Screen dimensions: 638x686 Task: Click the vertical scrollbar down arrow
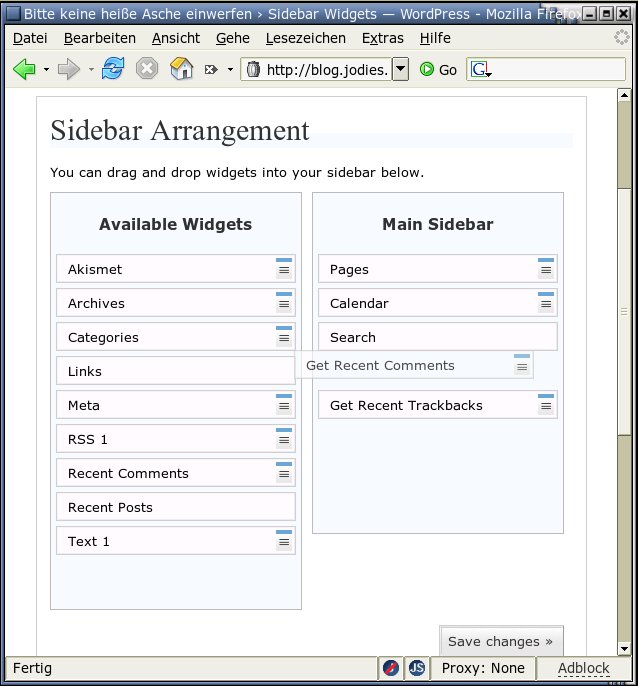624,647
